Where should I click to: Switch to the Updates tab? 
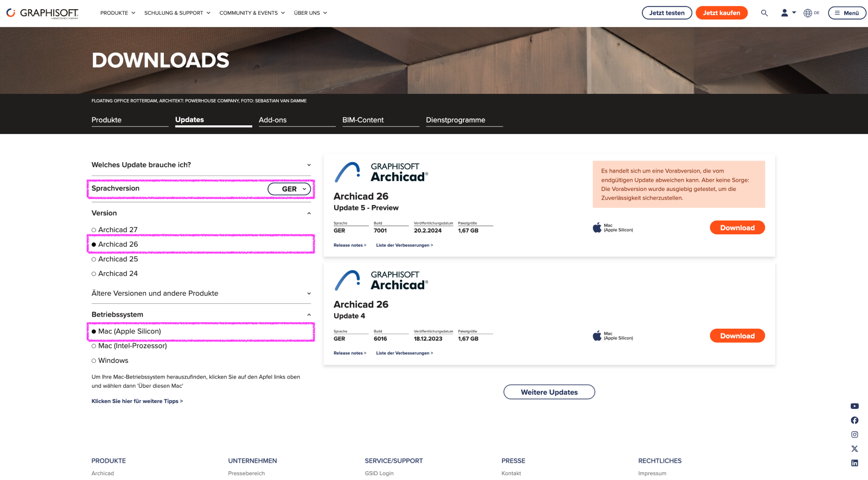pyautogui.click(x=214, y=120)
